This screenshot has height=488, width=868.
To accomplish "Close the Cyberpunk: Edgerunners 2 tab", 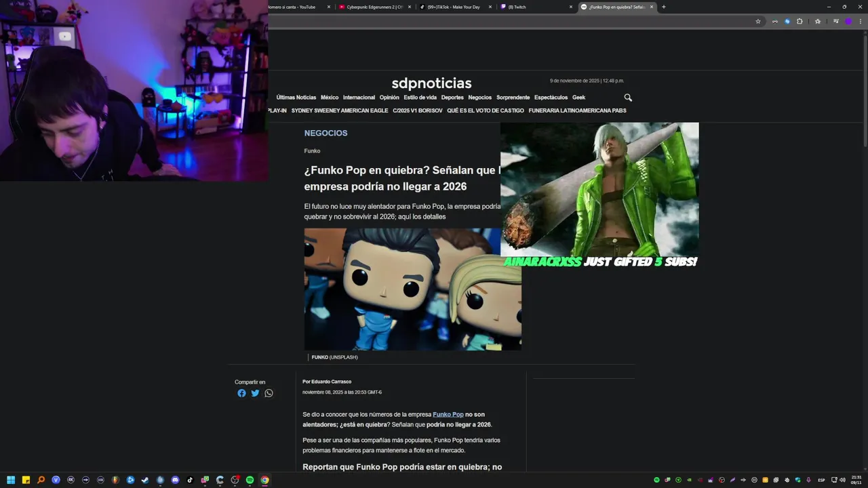I will point(410,7).
